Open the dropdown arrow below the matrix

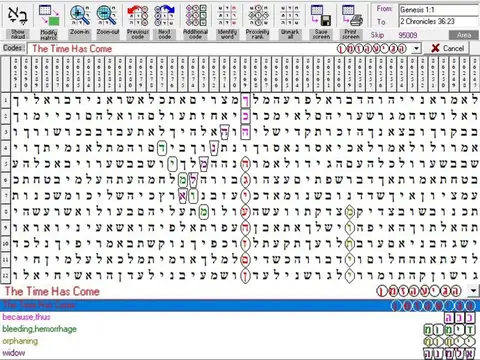pyautogui.click(x=473, y=291)
